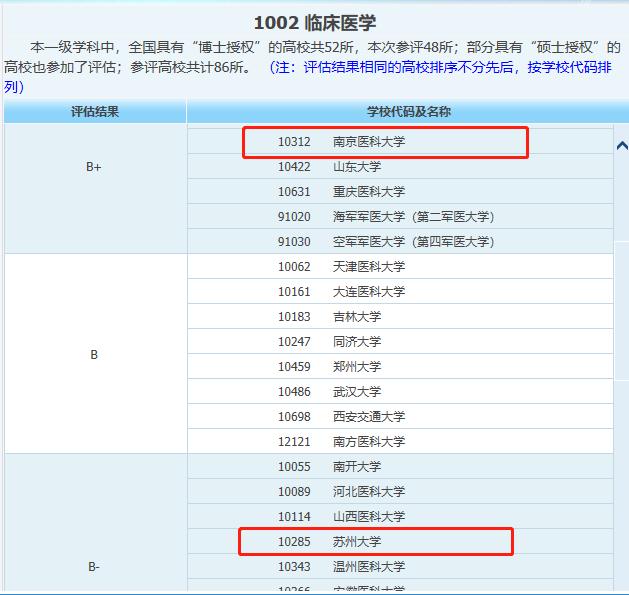
Task: Select the row 10285 苏州大学
Action: pyautogui.click(x=400, y=542)
